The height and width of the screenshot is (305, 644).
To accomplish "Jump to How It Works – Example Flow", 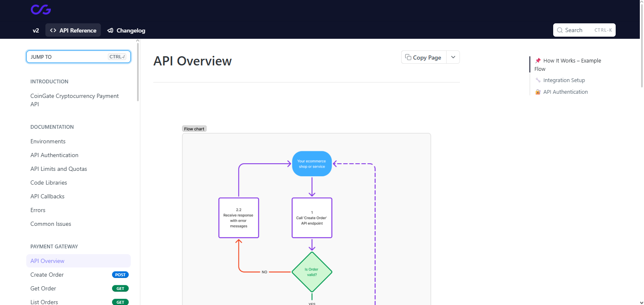I will tap(568, 65).
